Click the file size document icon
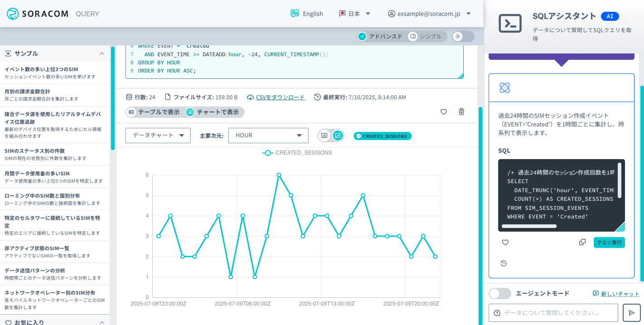The width and height of the screenshot is (644, 325). pyautogui.click(x=168, y=97)
